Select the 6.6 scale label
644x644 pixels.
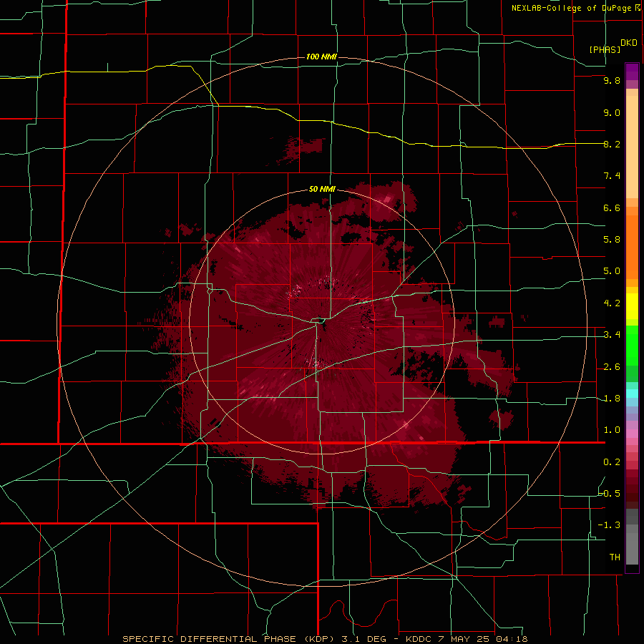[x=612, y=208]
